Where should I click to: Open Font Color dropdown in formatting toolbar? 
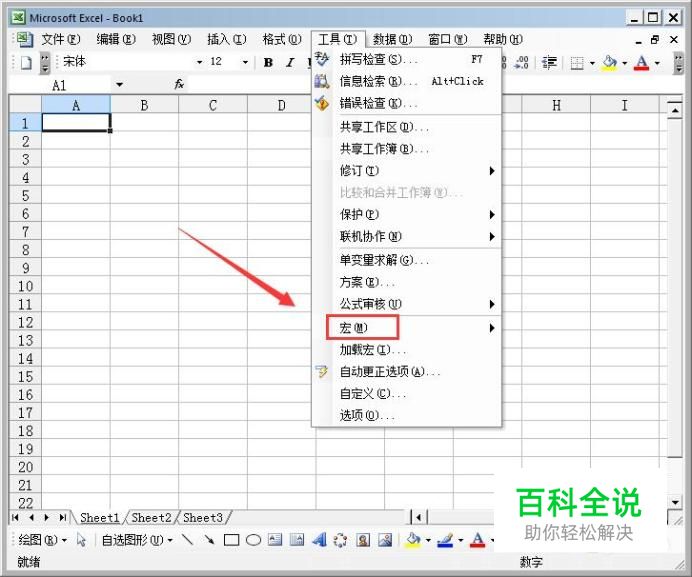(657, 63)
